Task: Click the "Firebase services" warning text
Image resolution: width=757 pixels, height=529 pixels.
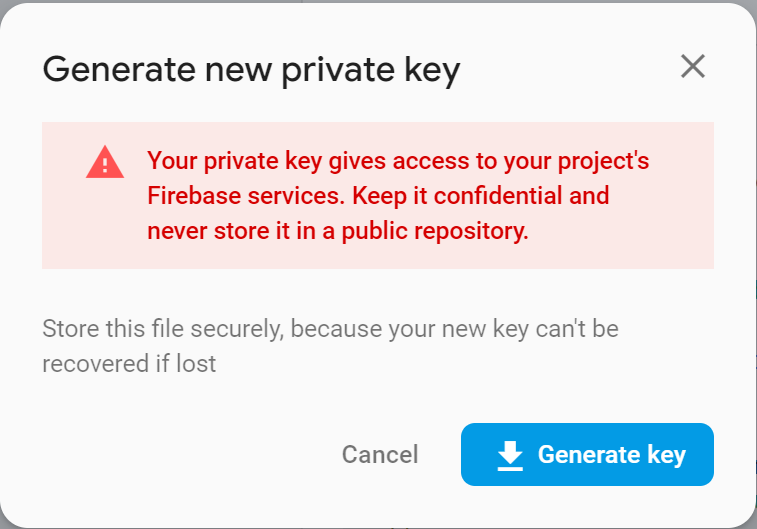Action: 238,196
